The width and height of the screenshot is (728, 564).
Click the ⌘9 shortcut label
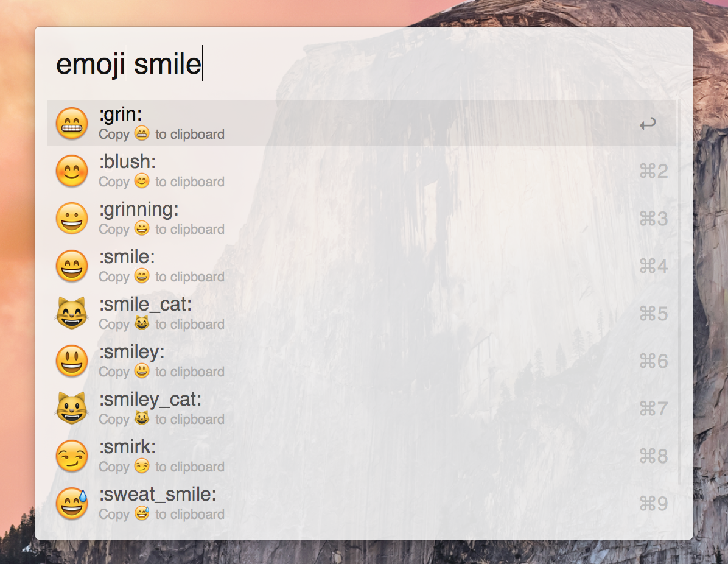(654, 504)
